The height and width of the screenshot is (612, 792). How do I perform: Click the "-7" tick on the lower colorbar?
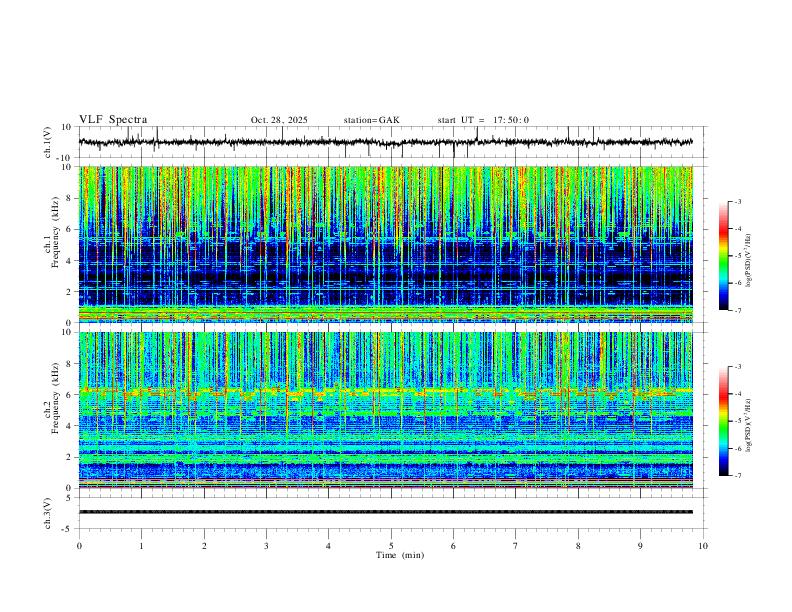point(738,476)
